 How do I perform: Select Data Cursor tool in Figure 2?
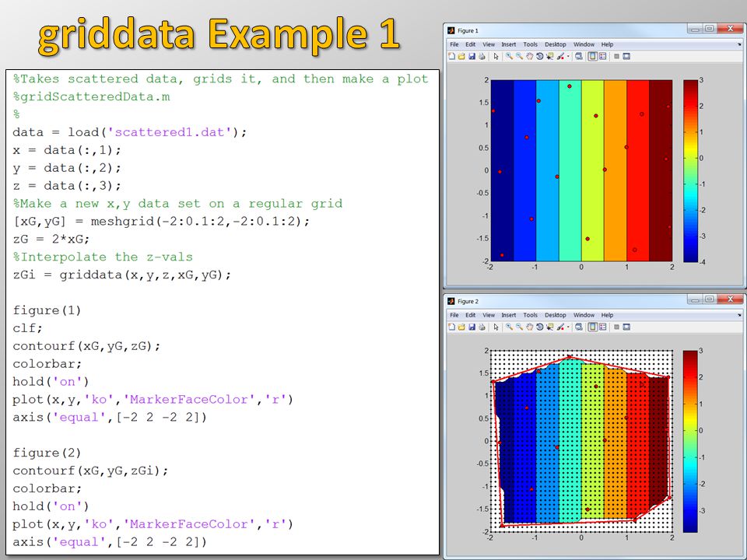pyautogui.click(x=550, y=327)
